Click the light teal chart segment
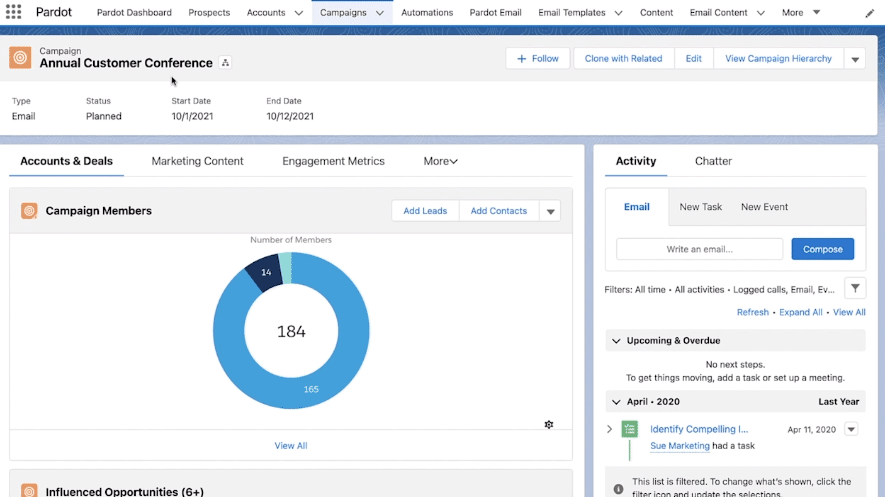Screen dimensions: 885x497 click(286, 267)
